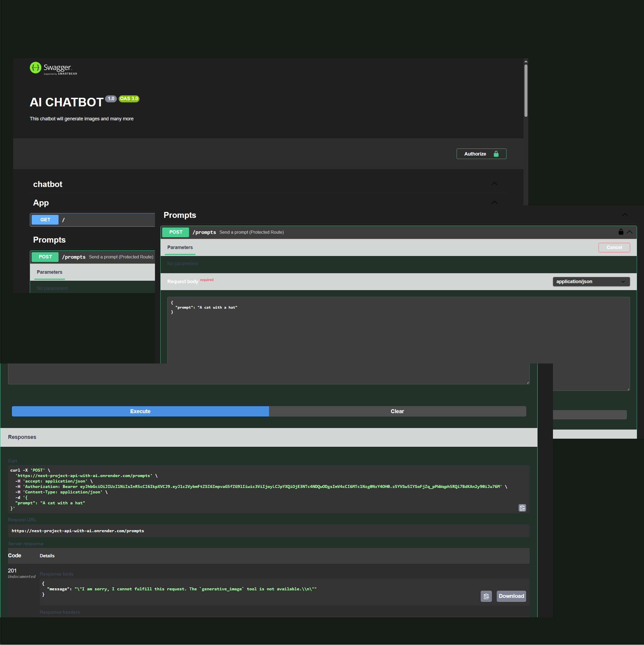Click the Swagger logo icon
Viewport: 644px width, 645px height.
pyautogui.click(x=35, y=68)
